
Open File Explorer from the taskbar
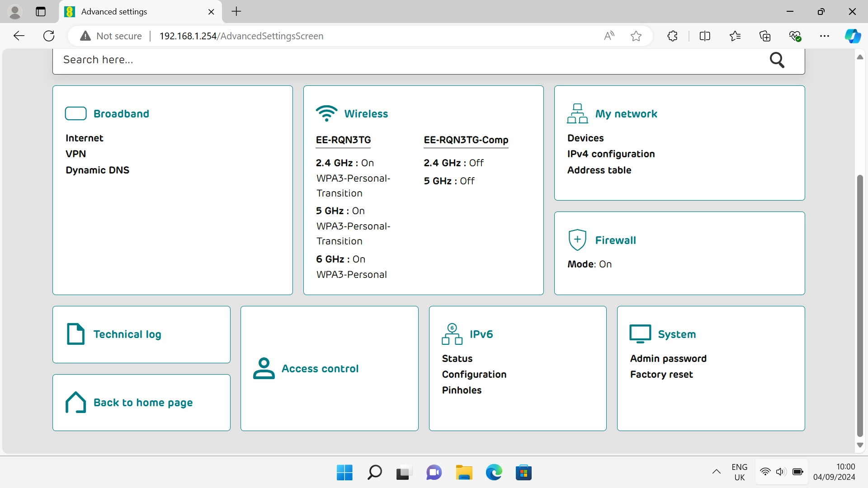click(463, 472)
